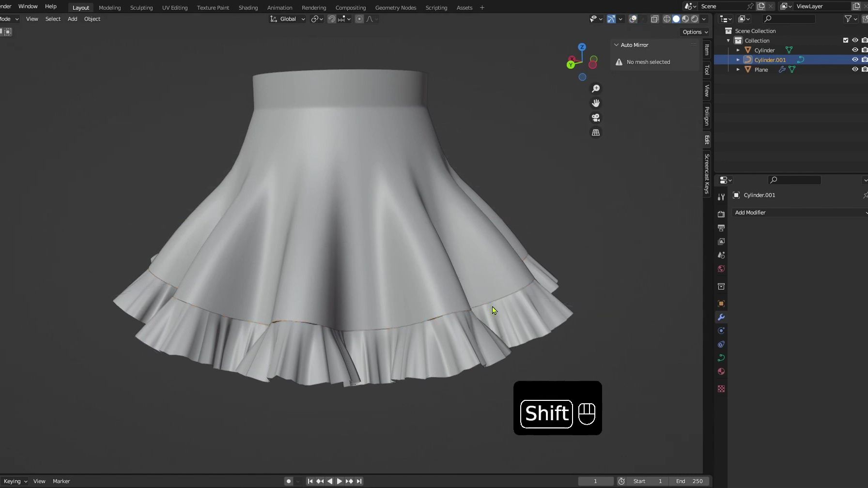
Task: Open the World Properties tab
Action: (721, 269)
